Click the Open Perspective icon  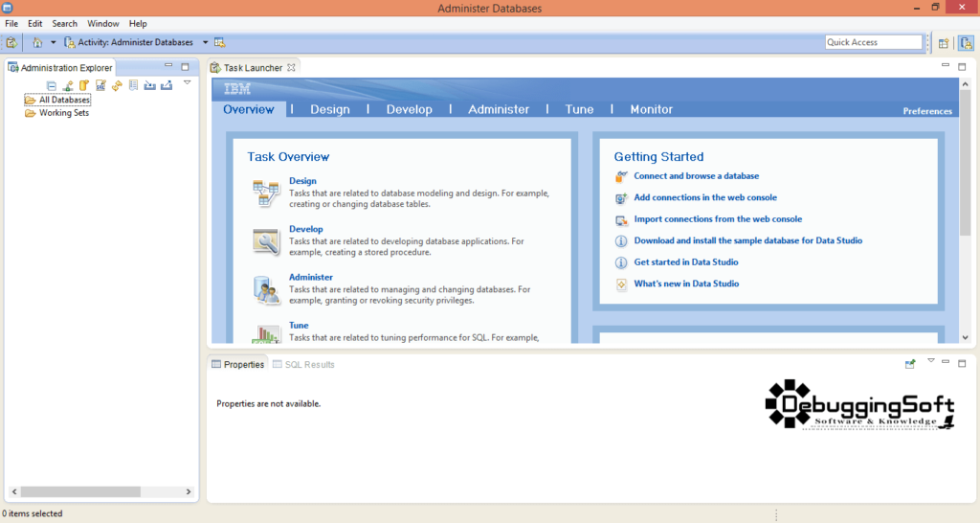tap(944, 43)
